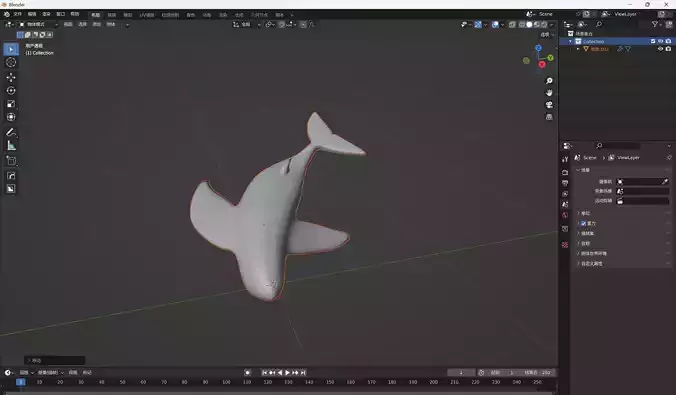
Task: Click the green Y axis gizmo ball
Action: [x=551, y=58]
